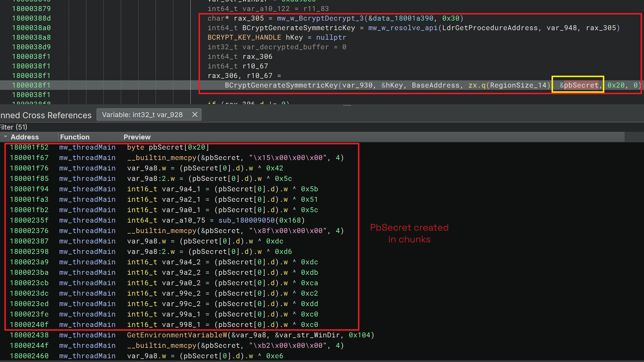Click GetEnvironmentVariableW in the preview
The width and height of the screenshot is (644, 362).
[x=177, y=335]
